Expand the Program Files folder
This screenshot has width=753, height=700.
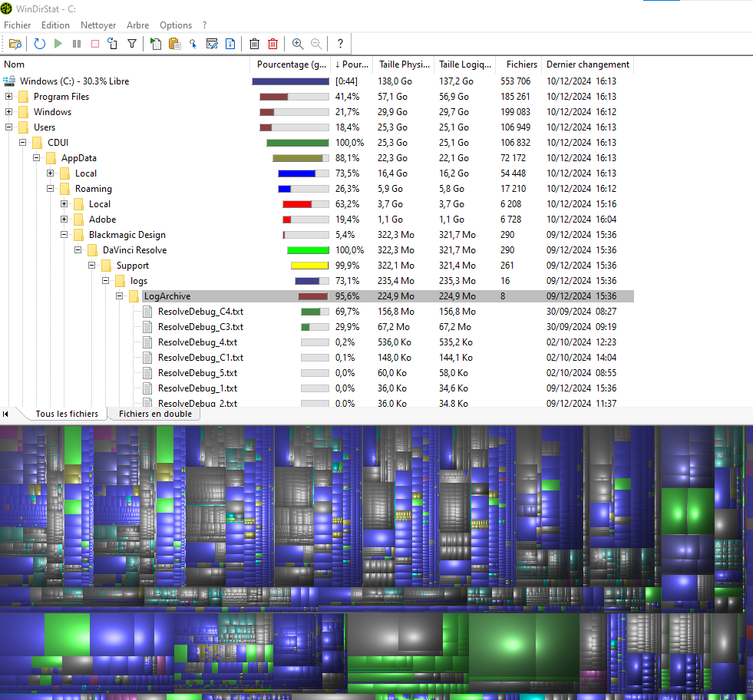pos(9,97)
